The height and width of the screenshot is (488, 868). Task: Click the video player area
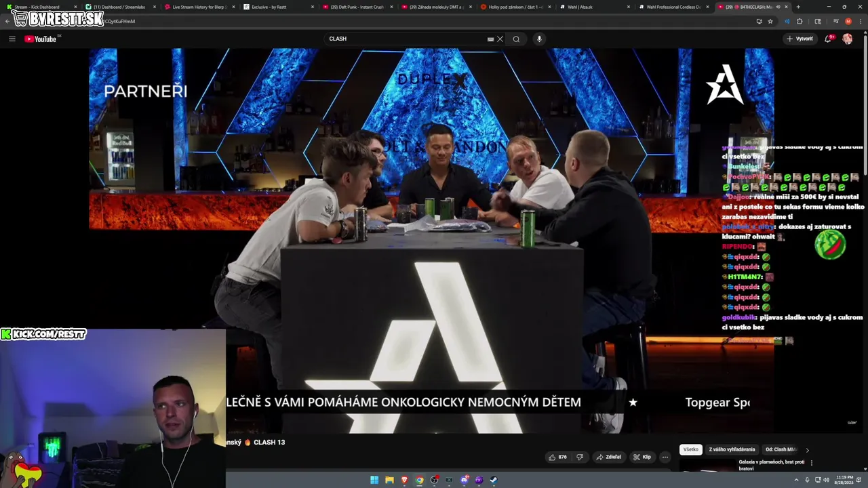[x=431, y=241]
